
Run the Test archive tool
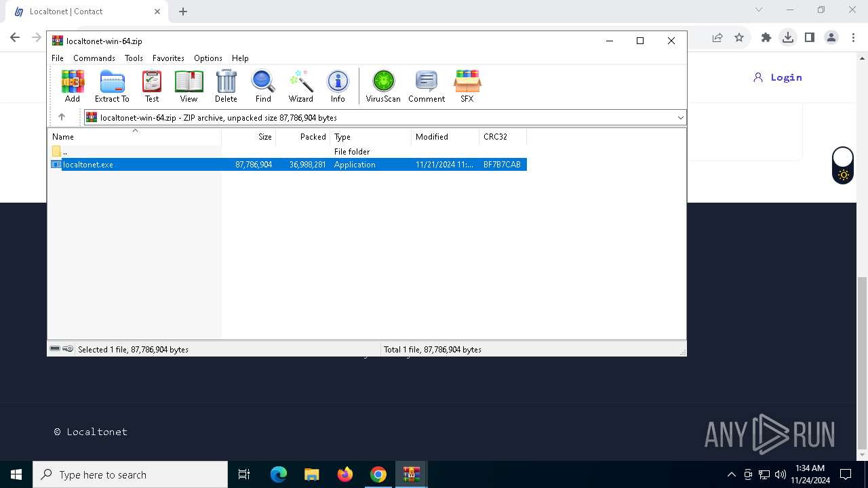(x=152, y=86)
